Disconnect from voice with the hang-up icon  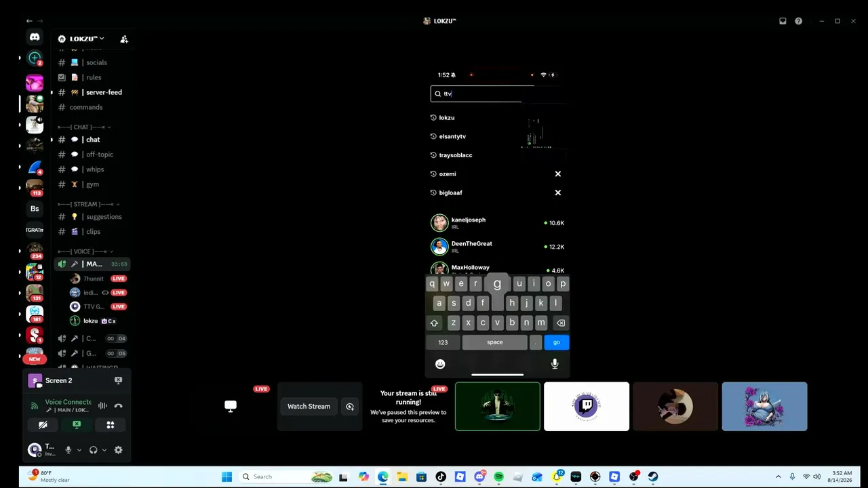[x=118, y=406]
